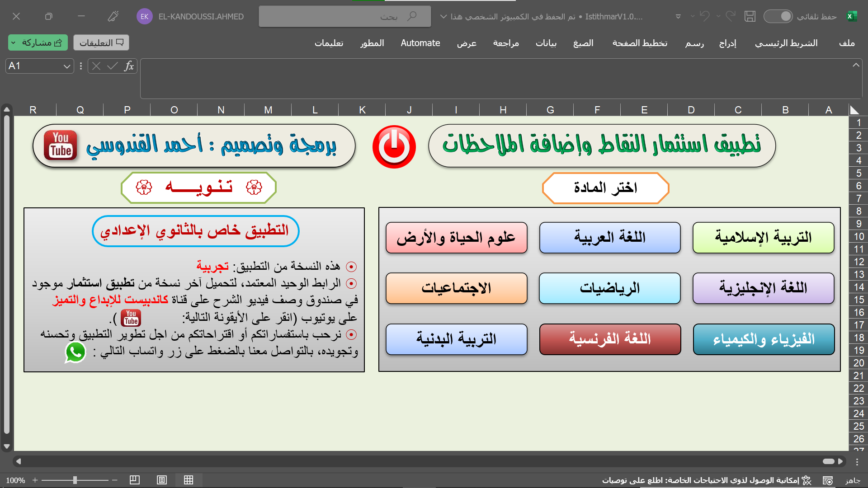Click the save disk icon in title bar
The image size is (868, 488).
[750, 17]
